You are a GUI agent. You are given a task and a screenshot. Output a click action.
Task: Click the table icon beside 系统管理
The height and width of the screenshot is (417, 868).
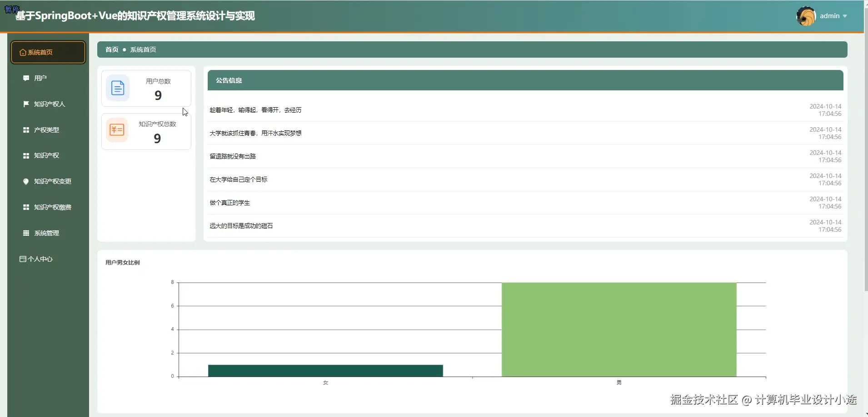tap(26, 233)
